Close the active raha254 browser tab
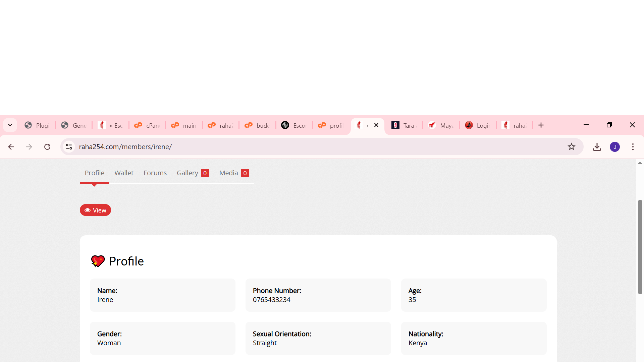The height and width of the screenshot is (362, 644). tap(376, 125)
